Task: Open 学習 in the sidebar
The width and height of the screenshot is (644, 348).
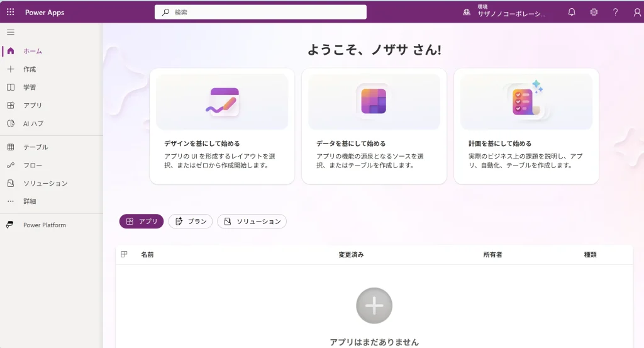Action: coord(30,87)
